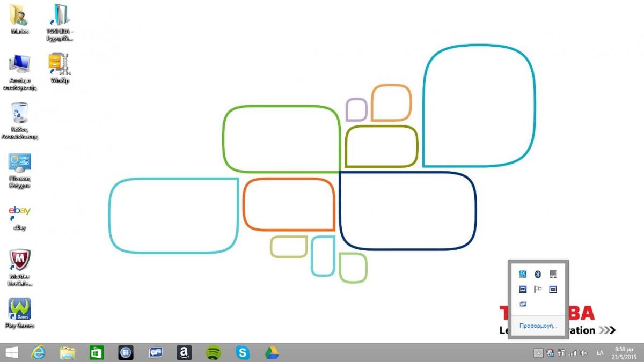Image resolution: width=644 pixels, height=362 pixels.
Task: Click the gray touchpad icon in tray popup
Action: coord(553,274)
